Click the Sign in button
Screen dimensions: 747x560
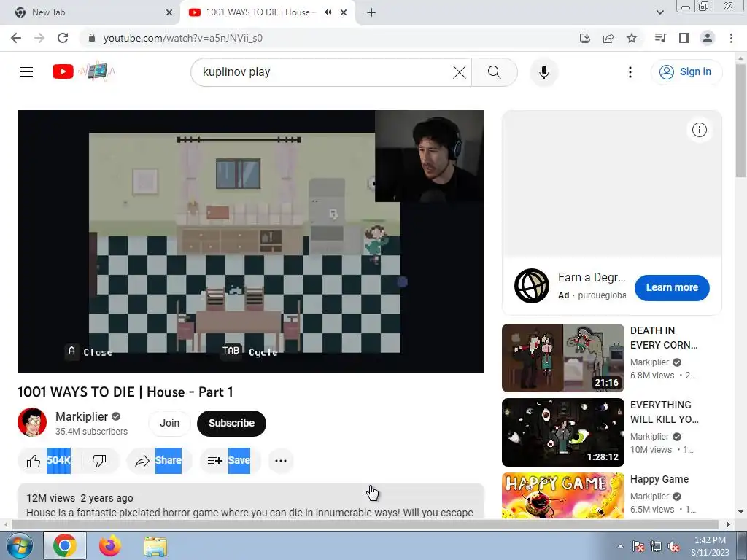(686, 72)
